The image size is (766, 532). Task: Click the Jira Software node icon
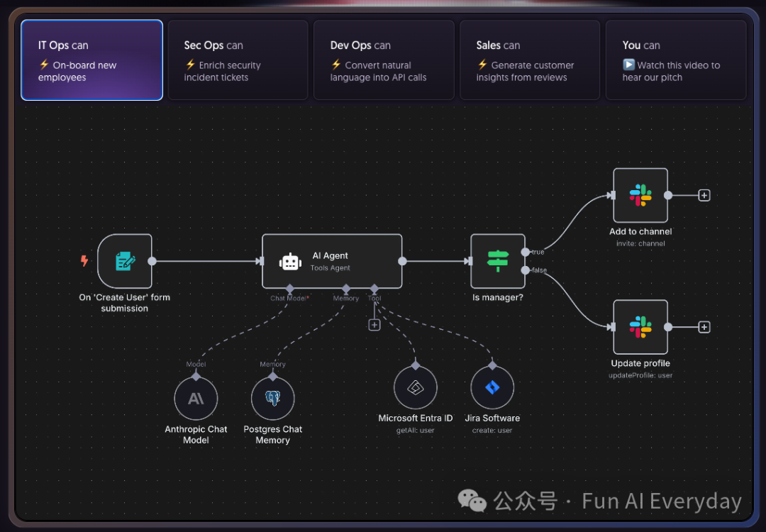pyautogui.click(x=492, y=387)
